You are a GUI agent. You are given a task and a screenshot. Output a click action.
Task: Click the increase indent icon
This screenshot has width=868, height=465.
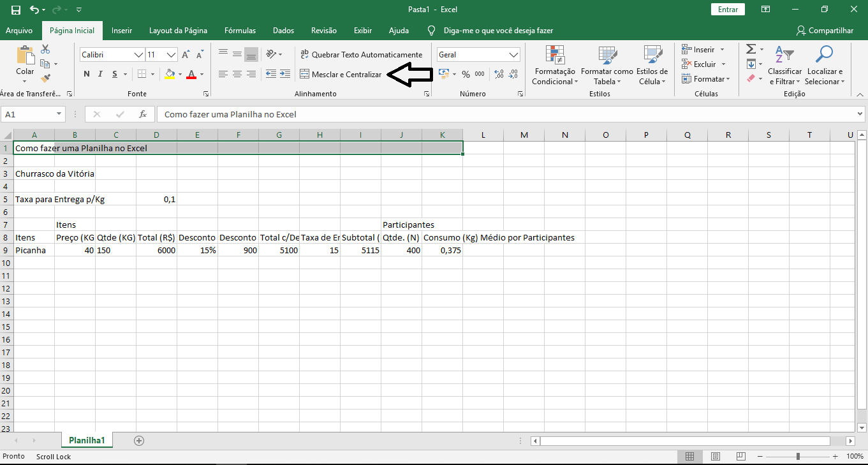[x=284, y=74]
